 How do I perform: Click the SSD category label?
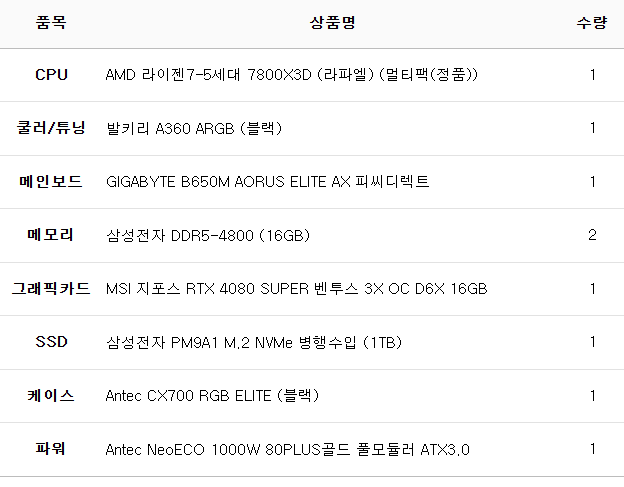pyautogui.click(x=51, y=342)
